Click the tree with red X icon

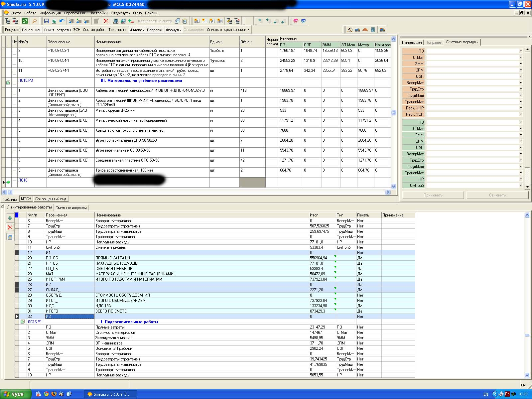(x=237, y=21)
